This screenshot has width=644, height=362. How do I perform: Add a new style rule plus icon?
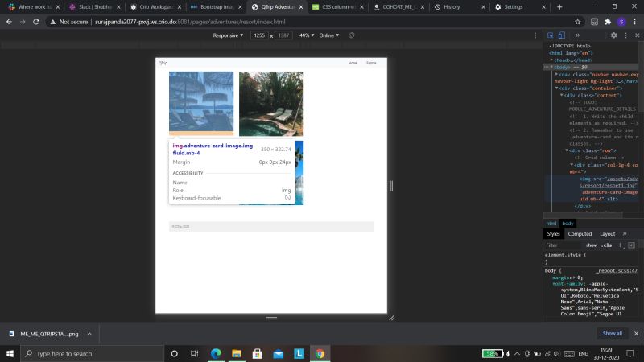[x=620, y=245]
